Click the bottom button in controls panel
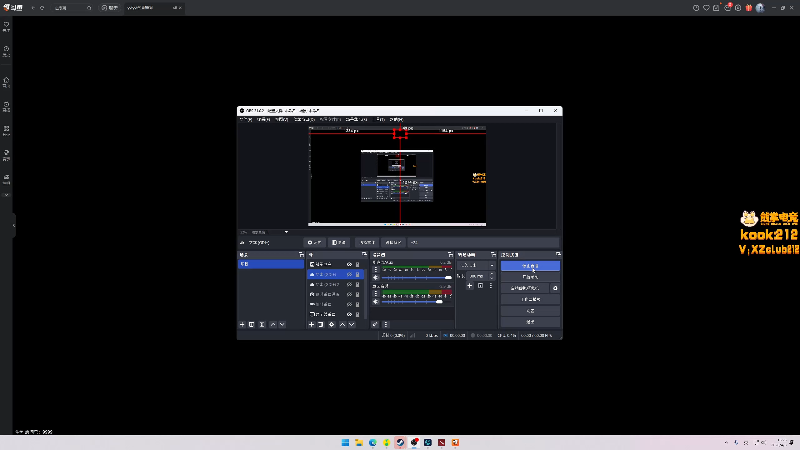Viewport: 800px width, 450px height. 530,322
